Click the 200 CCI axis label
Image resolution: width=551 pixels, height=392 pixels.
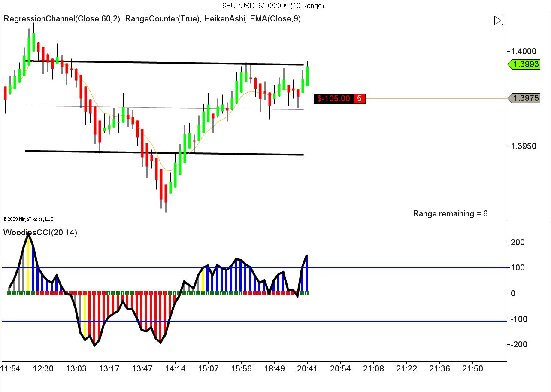[x=518, y=242]
